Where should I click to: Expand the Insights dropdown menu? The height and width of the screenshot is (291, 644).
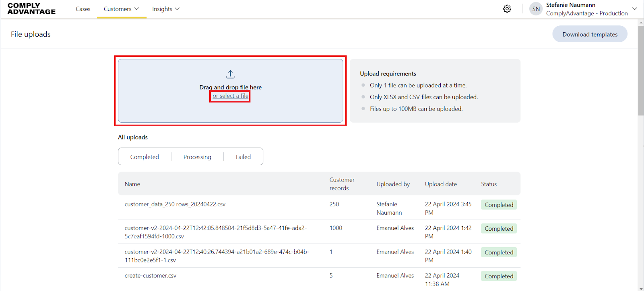point(166,9)
